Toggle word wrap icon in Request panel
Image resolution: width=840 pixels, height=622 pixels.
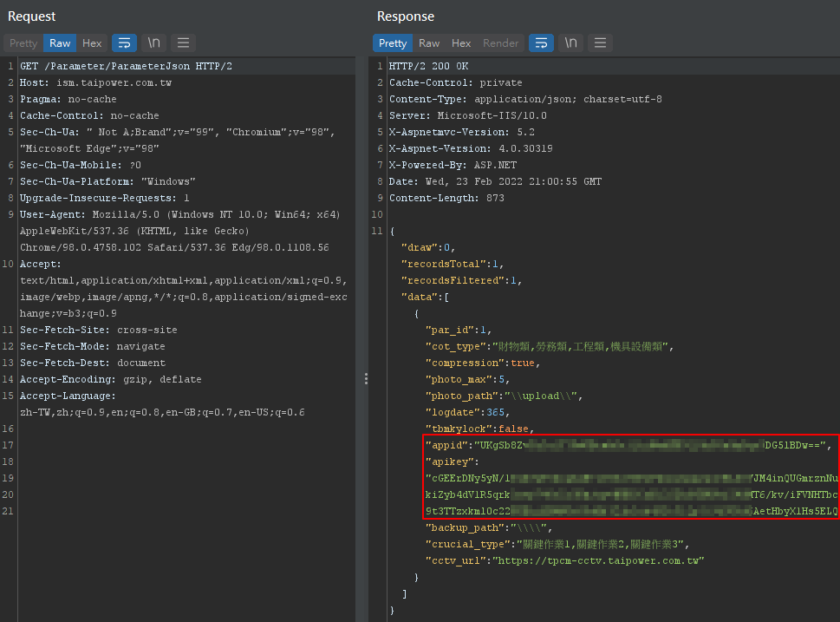[x=124, y=43]
